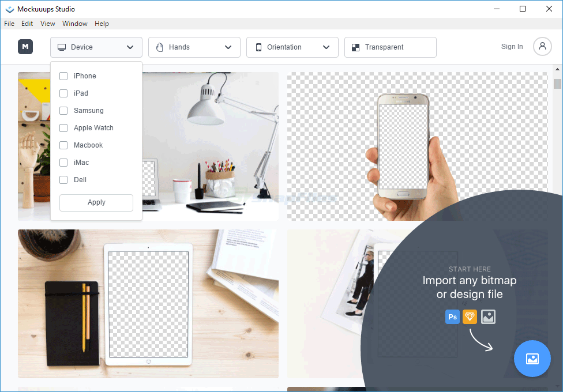Screen dimensions: 563x392
Task: Tick the Samsung checkbox
Action: [x=63, y=111]
